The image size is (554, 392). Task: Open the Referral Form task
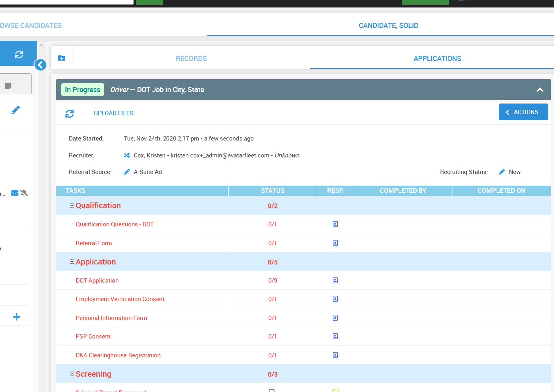pyautogui.click(x=94, y=243)
